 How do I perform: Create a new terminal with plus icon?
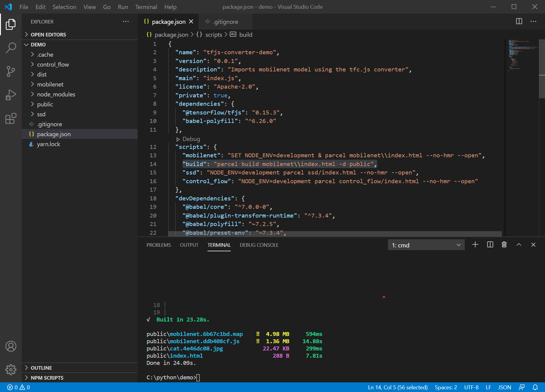point(475,245)
